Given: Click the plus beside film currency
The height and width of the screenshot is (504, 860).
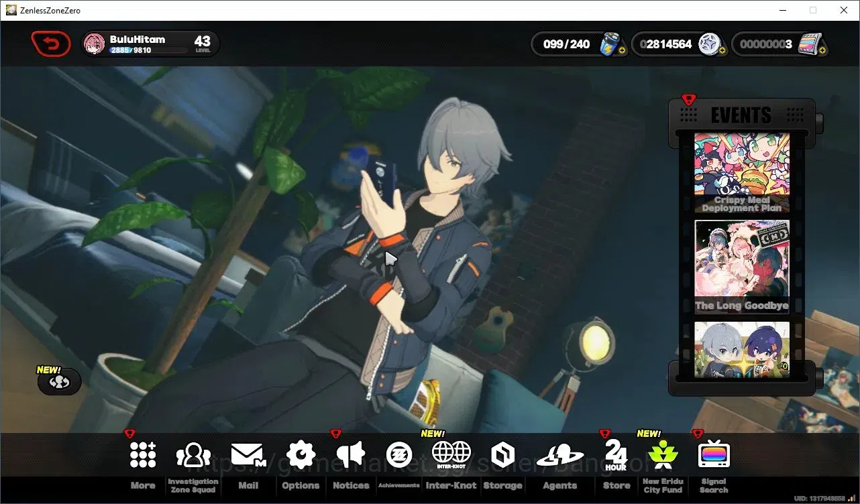Looking at the screenshot, I should (822, 50).
